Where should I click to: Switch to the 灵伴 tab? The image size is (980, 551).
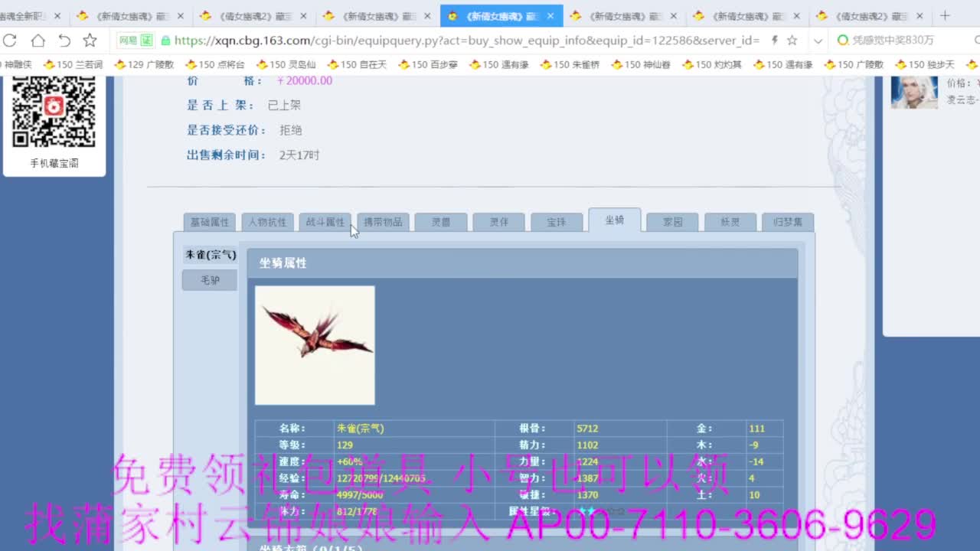point(499,222)
